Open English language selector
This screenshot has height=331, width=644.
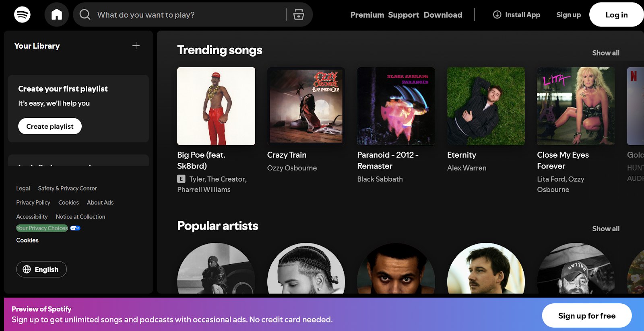click(x=41, y=269)
